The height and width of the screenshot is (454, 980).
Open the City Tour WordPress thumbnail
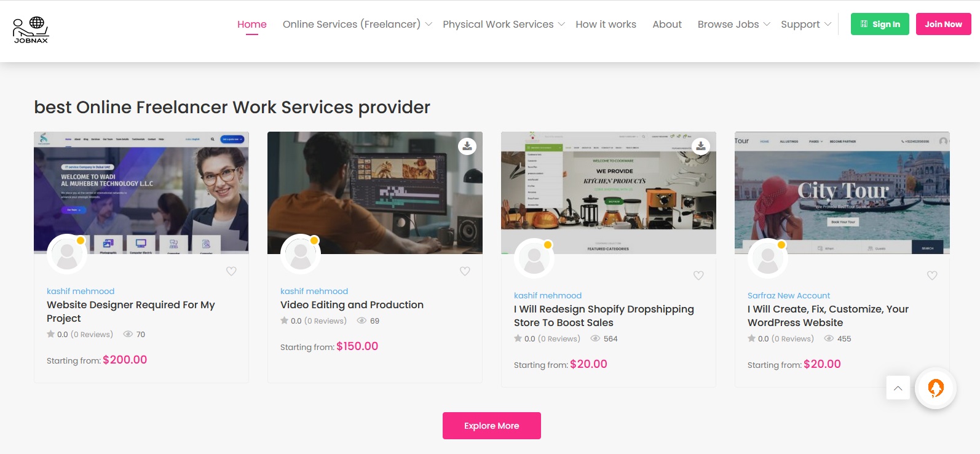pyautogui.click(x=842, y=193)
